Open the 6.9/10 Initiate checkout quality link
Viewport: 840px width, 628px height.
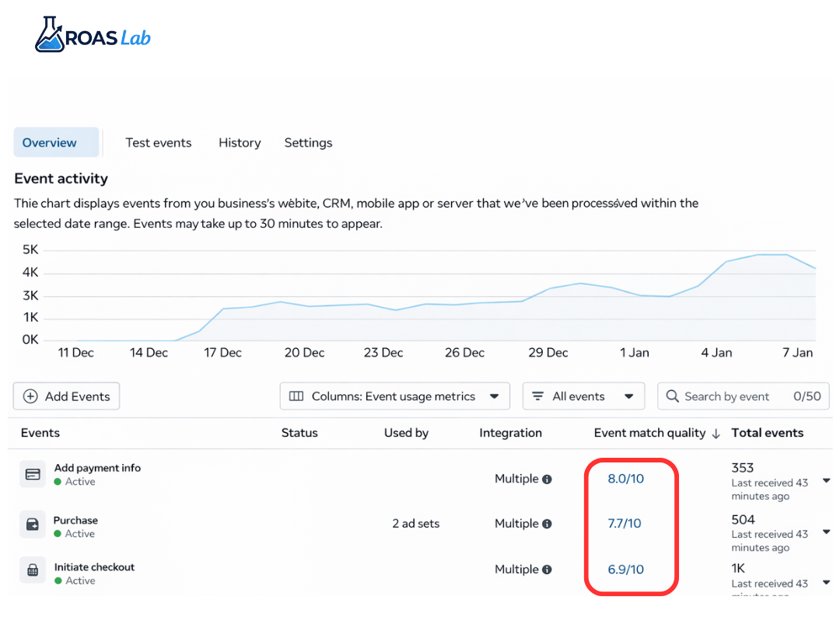pyautogui.click(x=625, y=569)
